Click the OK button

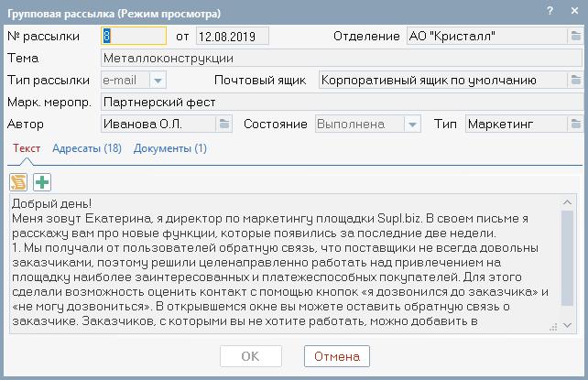tap(251, 356)
